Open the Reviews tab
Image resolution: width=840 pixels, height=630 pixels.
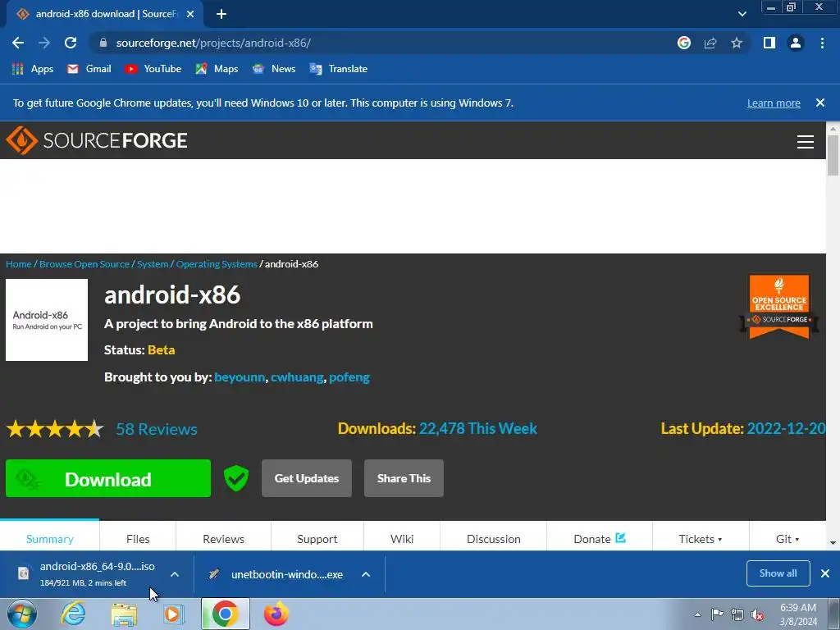223,538
